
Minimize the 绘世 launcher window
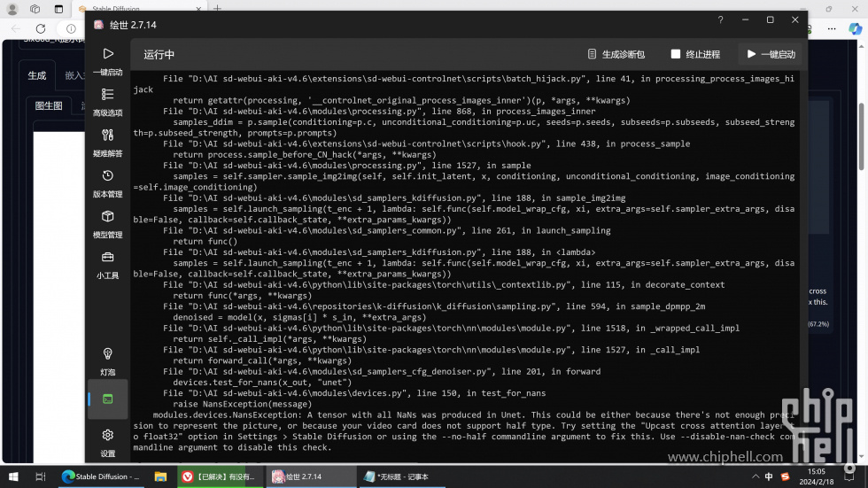pos(745,19)
